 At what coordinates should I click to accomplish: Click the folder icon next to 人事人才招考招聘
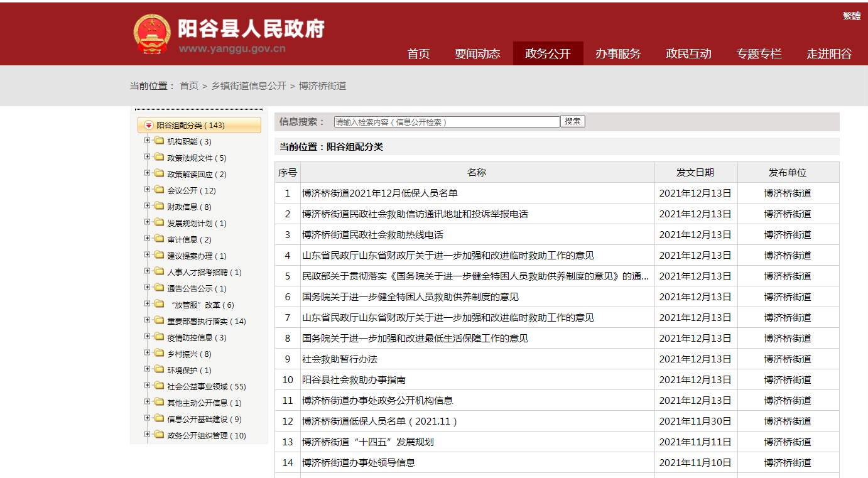160,271
